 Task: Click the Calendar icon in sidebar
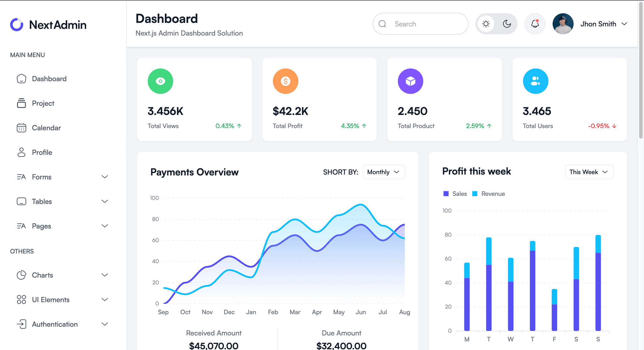(x=21, y=128)
